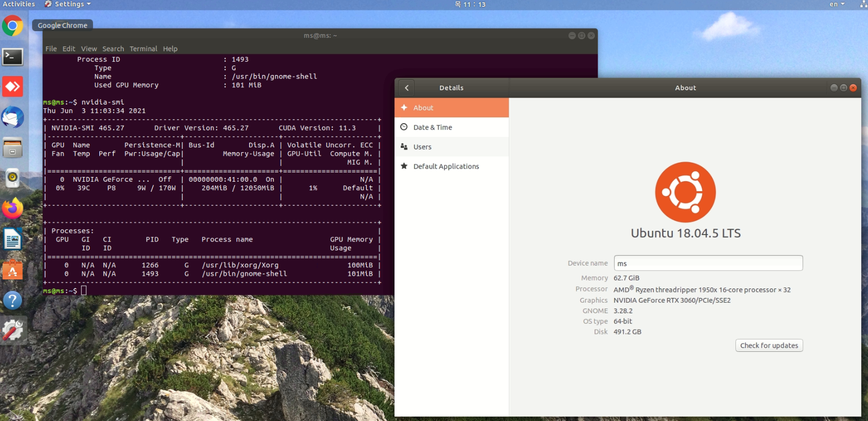Select Users in Details sidebar
This screenshot has height=421, width=868.
tap(452, 146)
